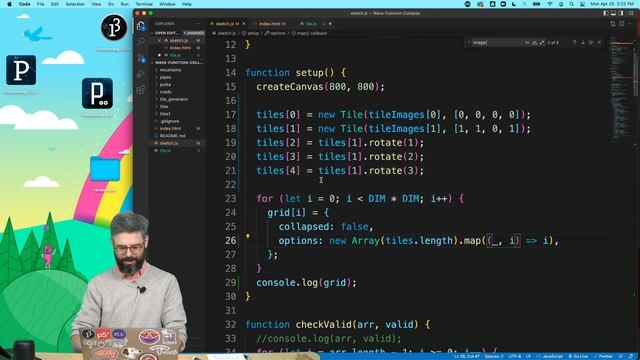Open .gitignore in the file tree

pos(169,121)
